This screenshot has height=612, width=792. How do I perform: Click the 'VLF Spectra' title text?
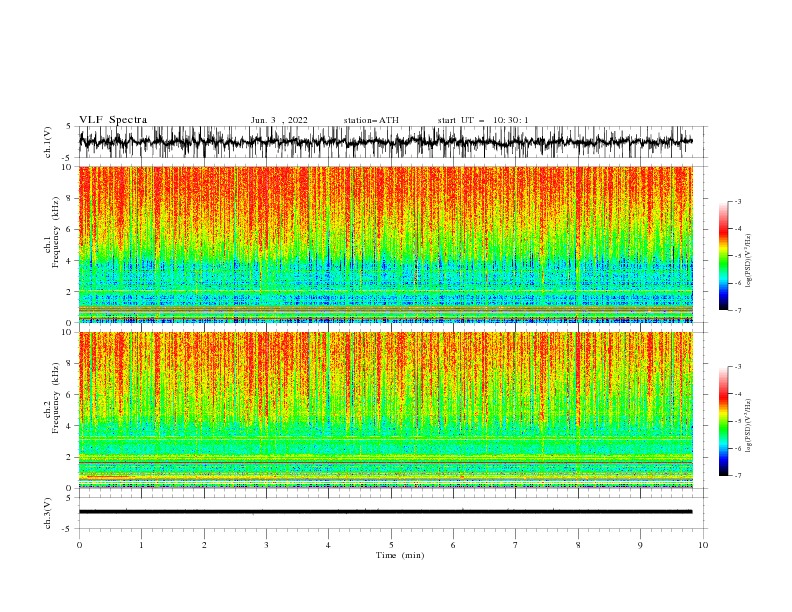113,120
